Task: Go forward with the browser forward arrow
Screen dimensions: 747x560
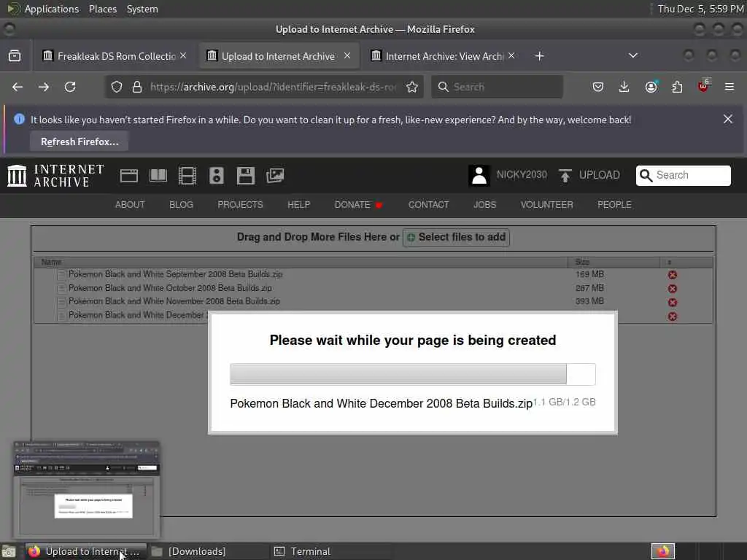Action: 43,87
